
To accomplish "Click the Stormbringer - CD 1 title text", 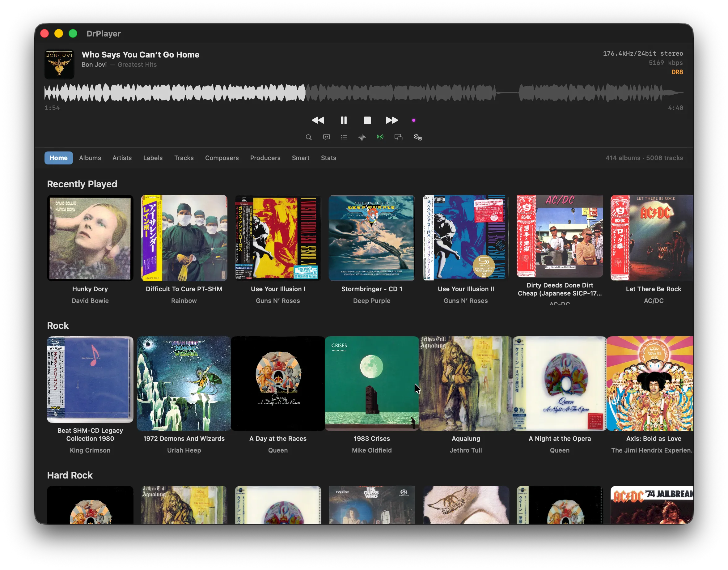I will coord(372,289).
